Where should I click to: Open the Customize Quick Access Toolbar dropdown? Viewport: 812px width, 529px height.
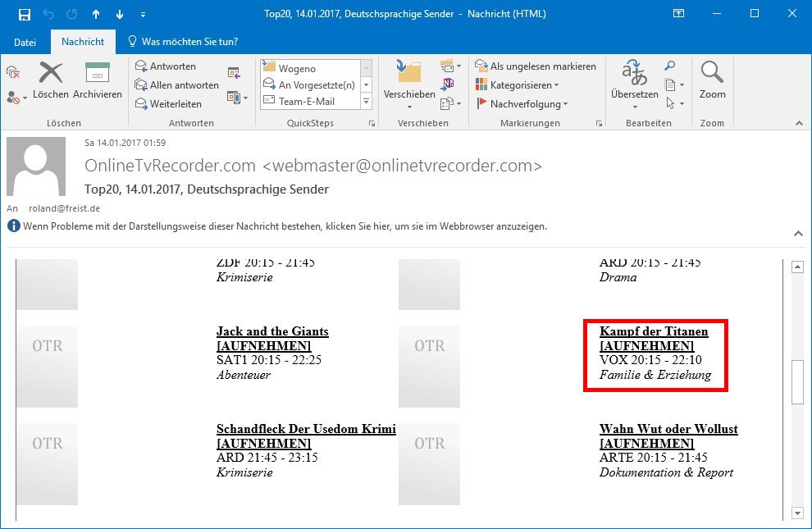(x=143, y=15)
